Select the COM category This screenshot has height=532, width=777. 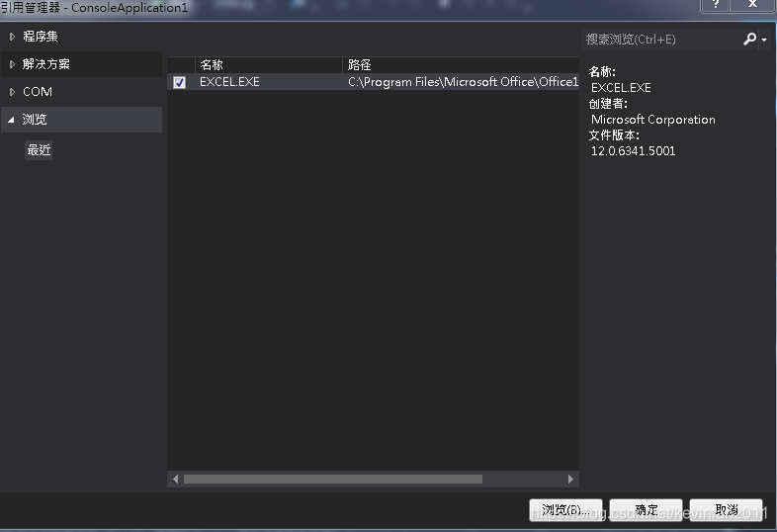coord(81,92)
